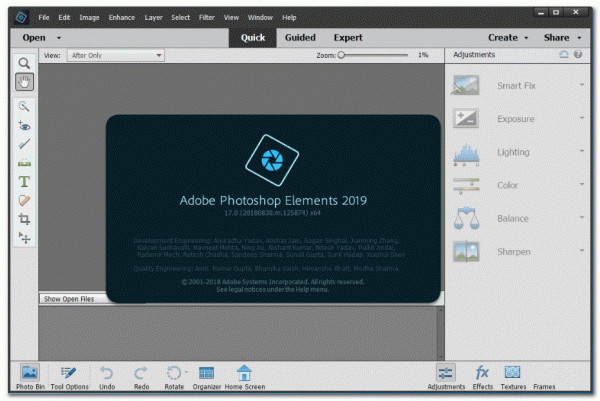Click the Color adjustment icon
This screenshot has width=600, height=401.
(x=466, y=186)
